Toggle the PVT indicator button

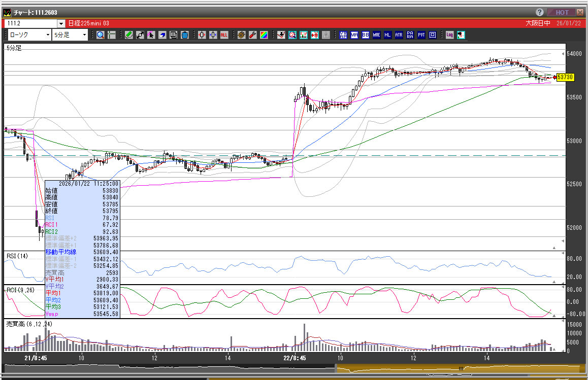point(421,35)
